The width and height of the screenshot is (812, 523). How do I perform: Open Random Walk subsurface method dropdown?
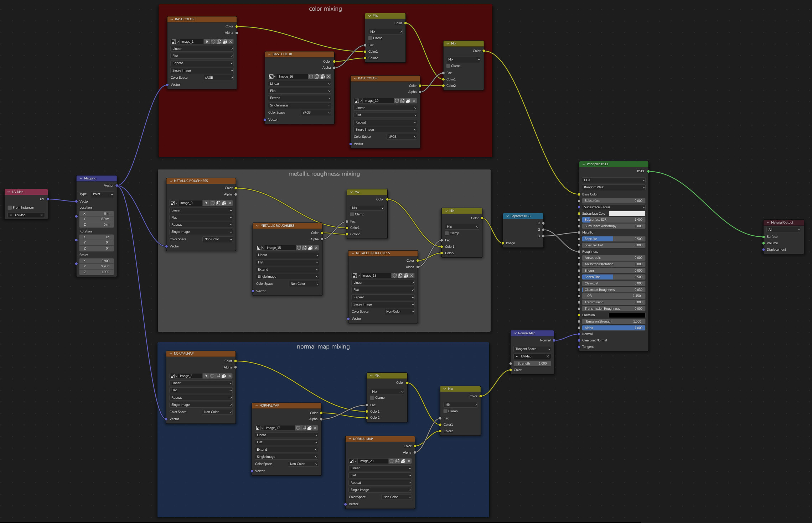click(614, 187)
